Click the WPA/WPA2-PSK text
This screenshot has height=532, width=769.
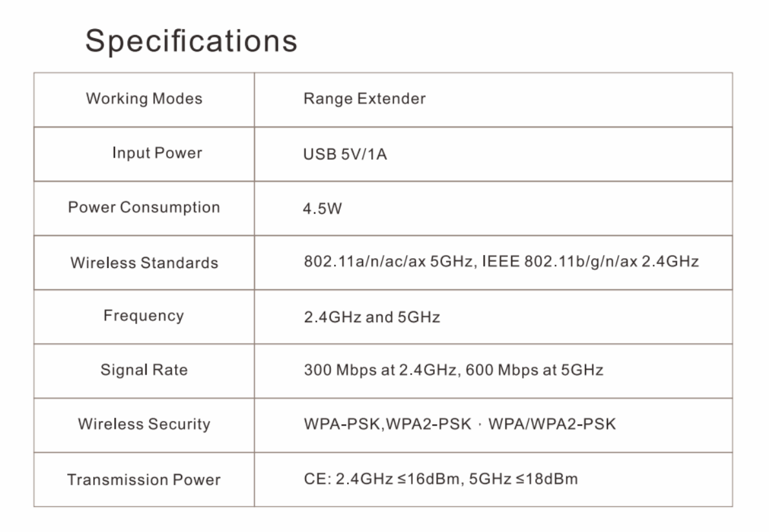tap(553, 424)
